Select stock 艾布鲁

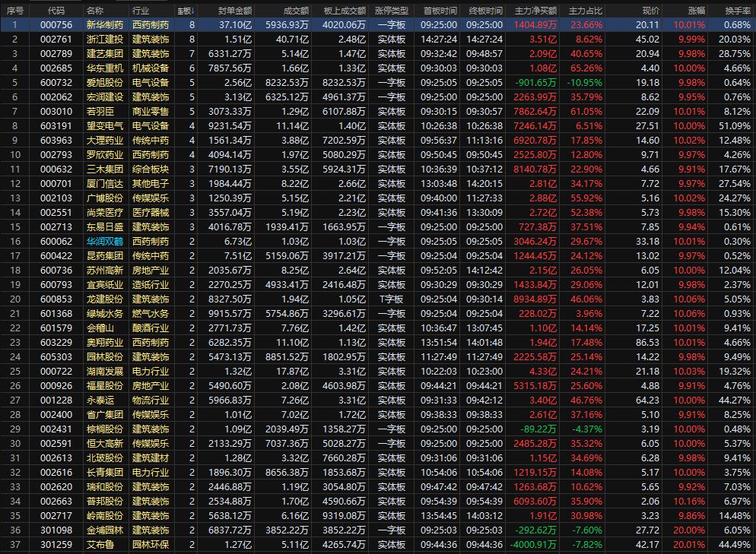[x=100, y=545]
